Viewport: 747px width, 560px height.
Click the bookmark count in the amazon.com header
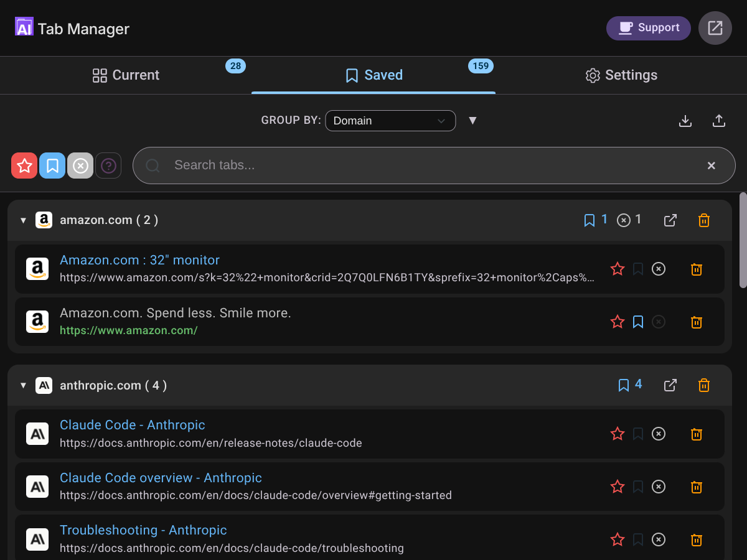[596, 220]
